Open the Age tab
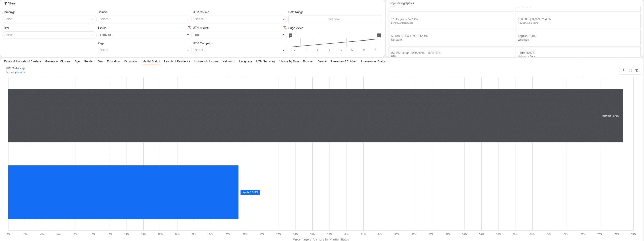This screenshot has height=241, width=644. (x=77, y=61)
